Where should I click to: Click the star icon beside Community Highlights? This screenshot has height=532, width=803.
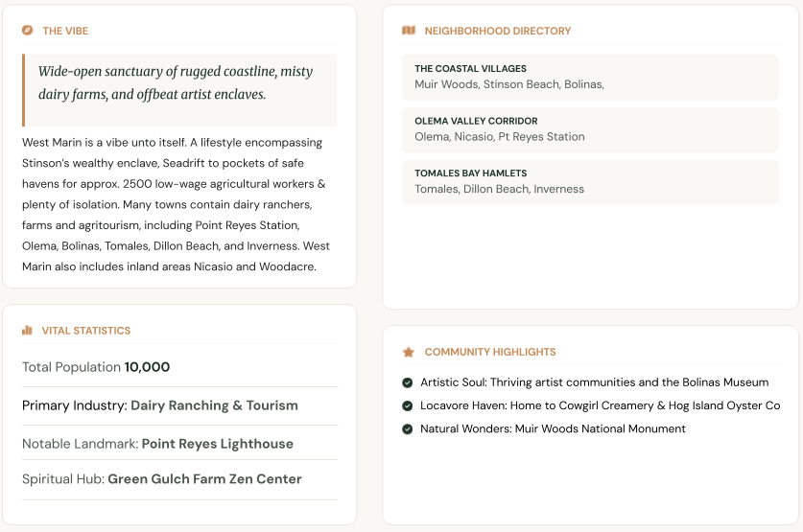pos(408,352)
